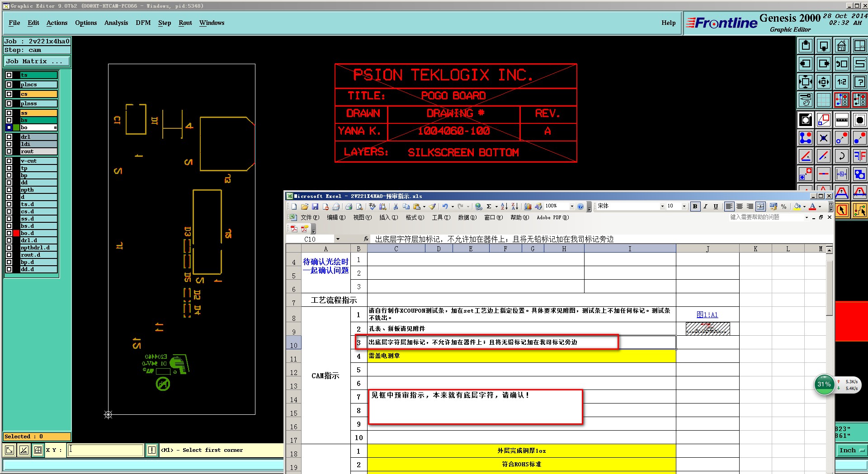The width and height of the screenshot is (868, 474).
Task: Open the Genesis Actions menu
Action: click(x=57, y=23)
